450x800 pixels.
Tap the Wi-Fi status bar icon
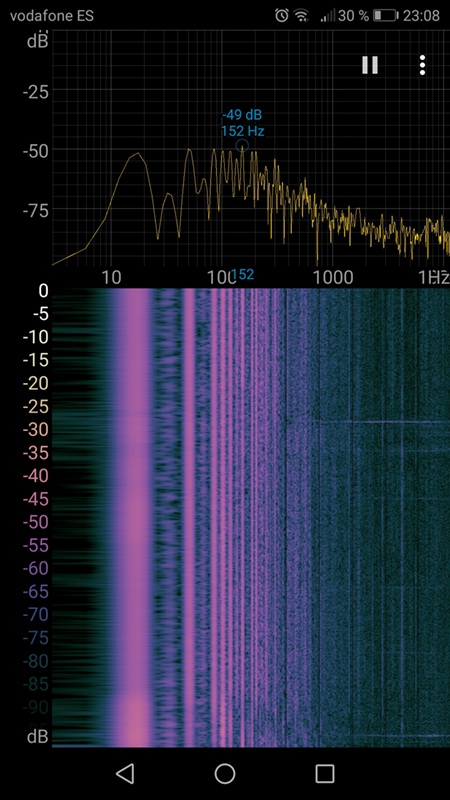[x=302, y=16]
